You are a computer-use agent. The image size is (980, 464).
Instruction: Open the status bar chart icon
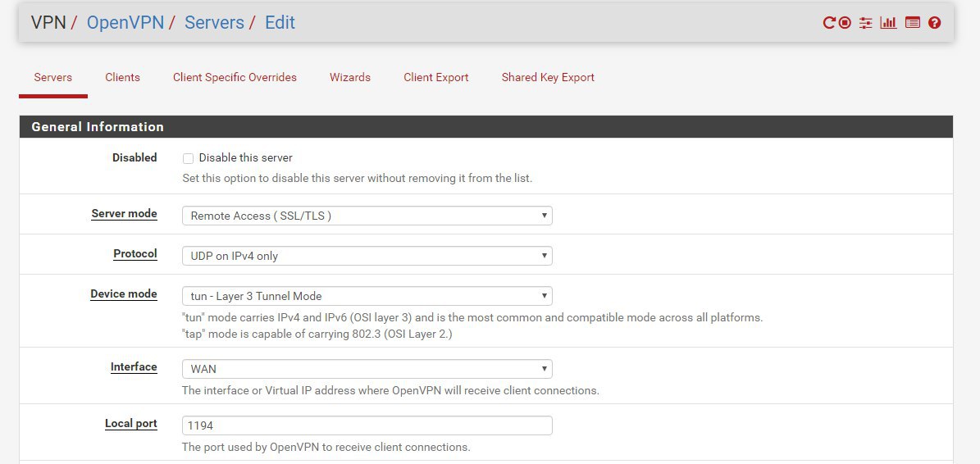pyautogui.click(x=888, y=23)
